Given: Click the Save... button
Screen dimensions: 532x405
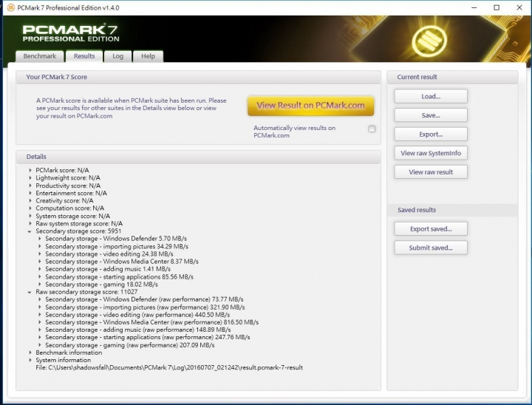Looking at the screenshot, I should click(431, 115).
